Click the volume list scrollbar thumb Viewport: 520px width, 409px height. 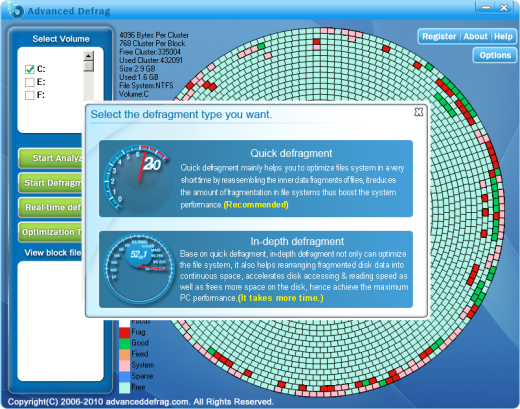tap(88, 66)
